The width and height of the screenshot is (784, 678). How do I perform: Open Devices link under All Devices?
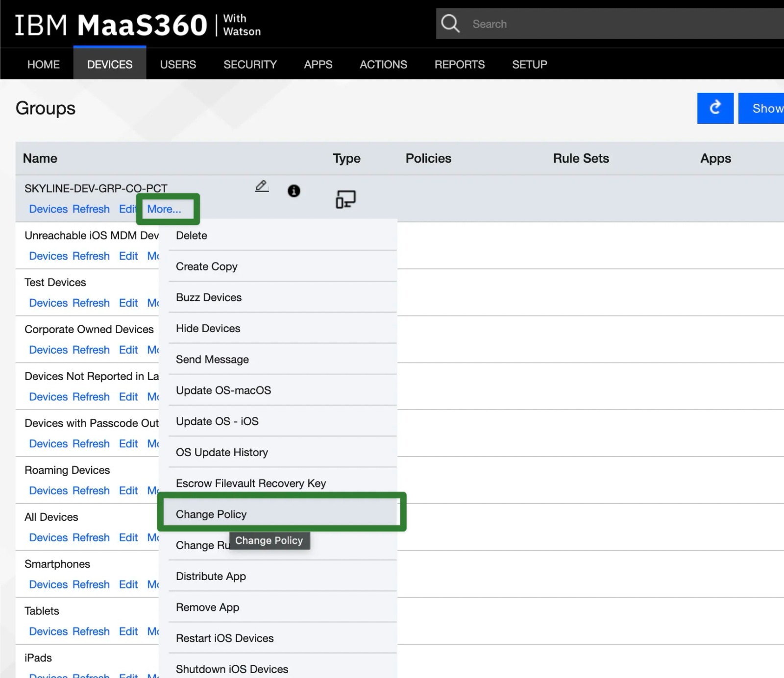click(x=49, y=538)
